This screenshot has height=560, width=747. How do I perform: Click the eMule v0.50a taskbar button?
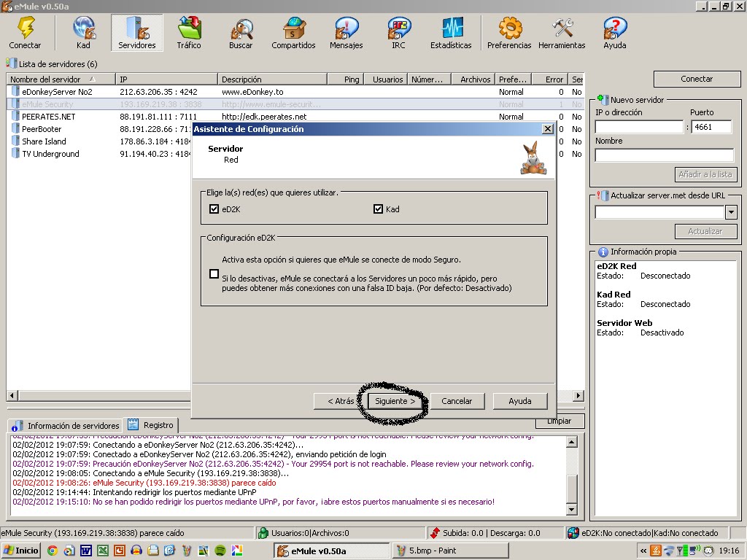[x=332, y=551]
